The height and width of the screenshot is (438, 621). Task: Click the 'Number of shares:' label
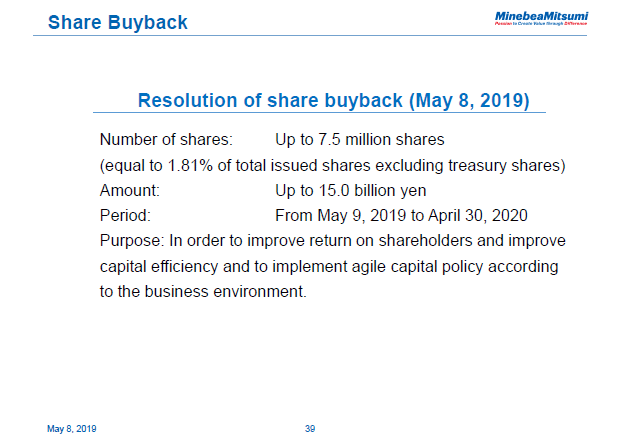pyautogui.click(x=166, y=140)
